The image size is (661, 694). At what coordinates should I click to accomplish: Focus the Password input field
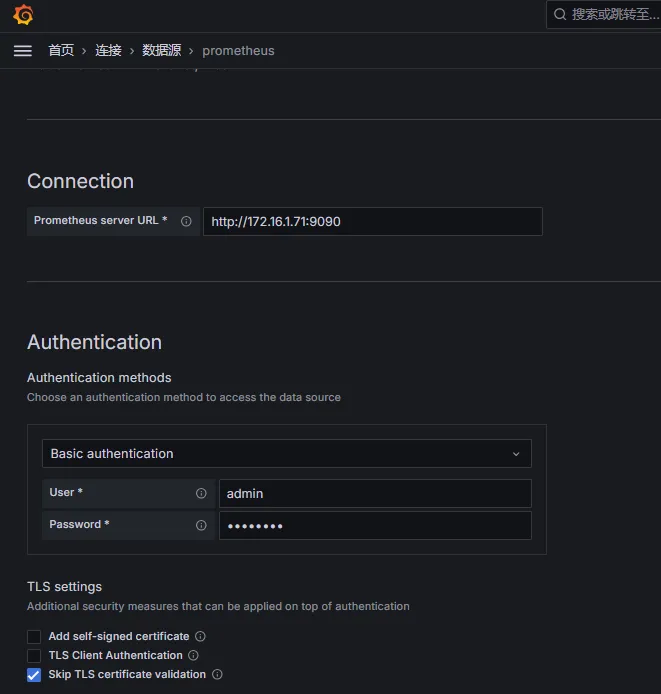pos(375,525)
